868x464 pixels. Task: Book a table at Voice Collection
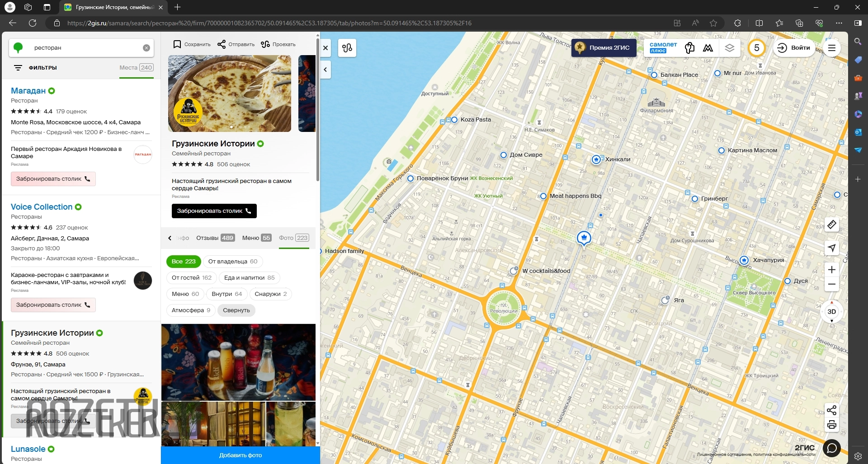53,305
